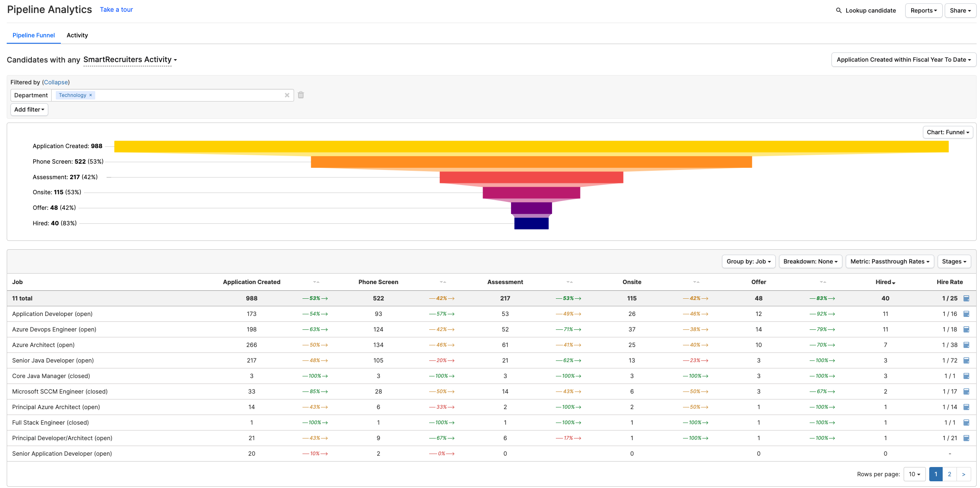Open calculator icon for 11 total row
The height and width of the screenshot is (488, 980).
[x=966, y=298]
